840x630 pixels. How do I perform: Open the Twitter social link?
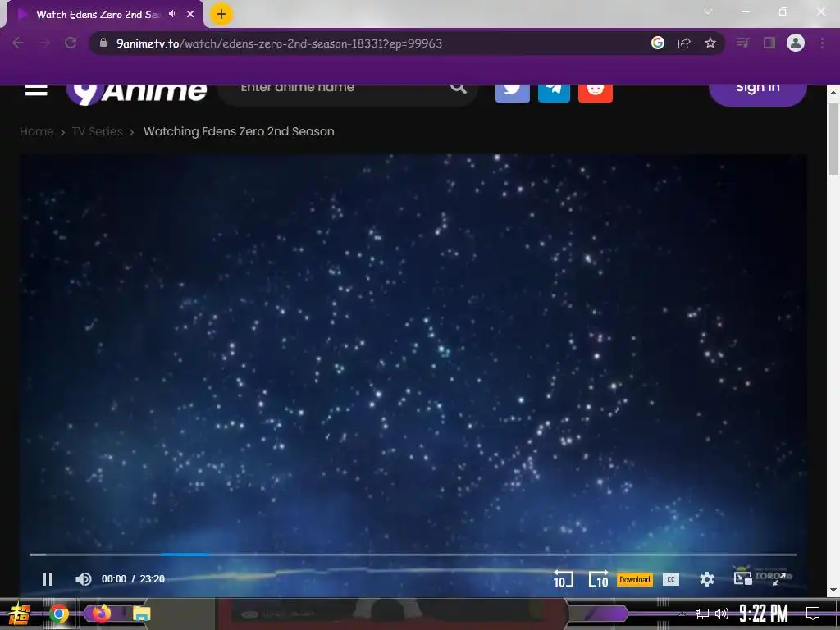pyautogui.click(x=513, y=92)
